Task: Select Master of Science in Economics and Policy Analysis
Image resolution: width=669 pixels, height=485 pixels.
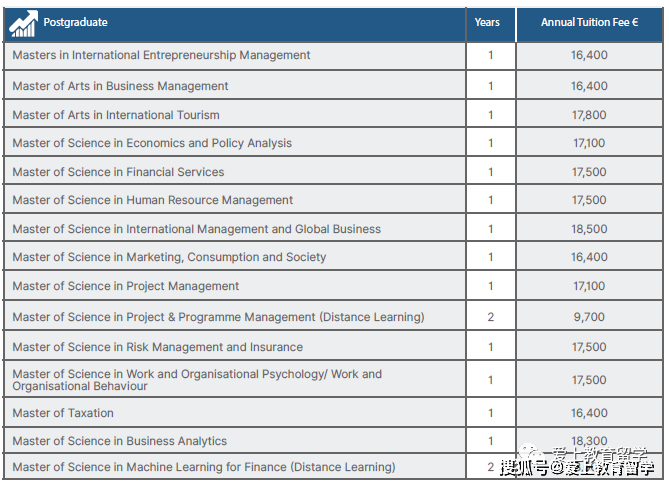Action: [x=152, y=143]
